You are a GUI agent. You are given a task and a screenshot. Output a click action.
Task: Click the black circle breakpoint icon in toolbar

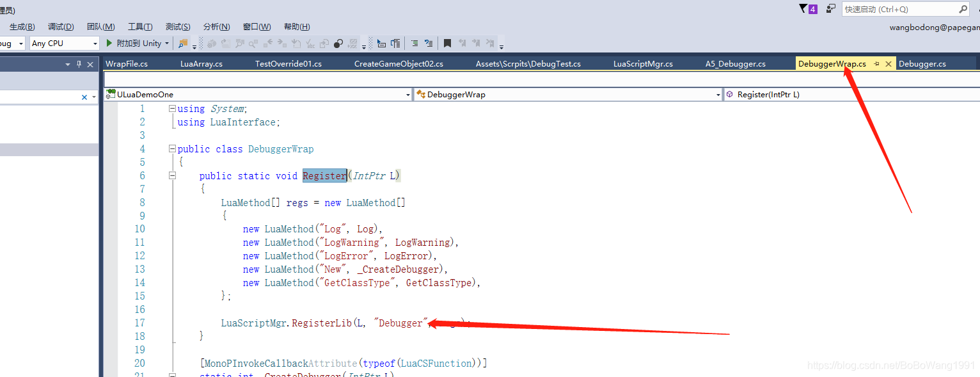click(338, 44)
